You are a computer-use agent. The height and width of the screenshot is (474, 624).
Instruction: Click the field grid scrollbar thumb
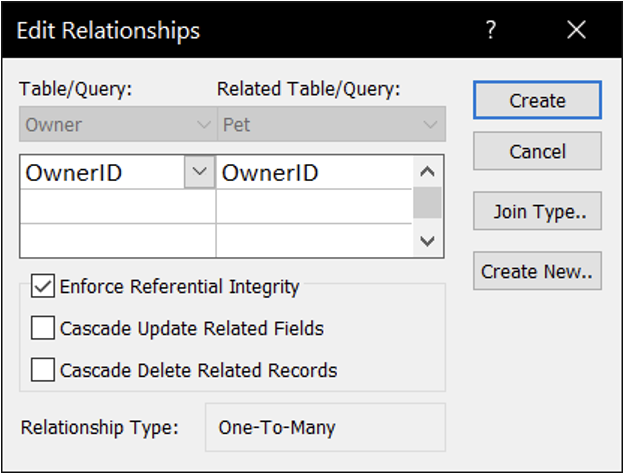pyautogui.click(x=428, y=202)
